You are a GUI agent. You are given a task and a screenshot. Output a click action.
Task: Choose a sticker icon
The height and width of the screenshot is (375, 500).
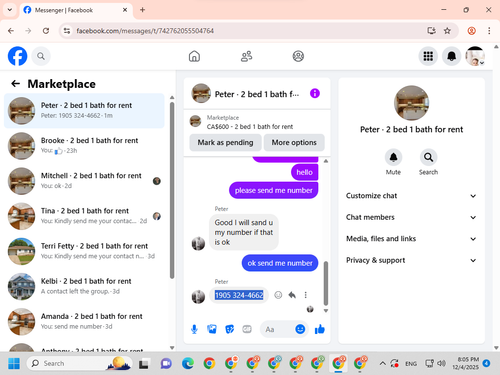(230, 329)
